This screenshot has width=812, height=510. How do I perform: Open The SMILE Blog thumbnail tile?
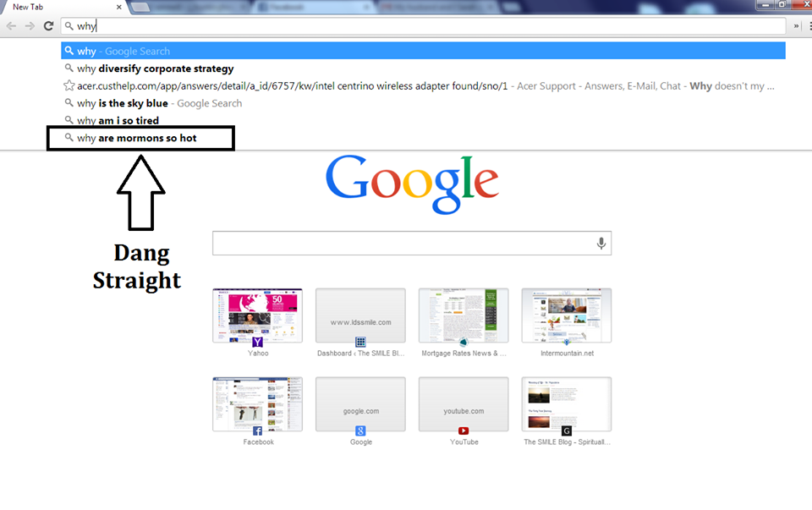click(x=567, y=404)
